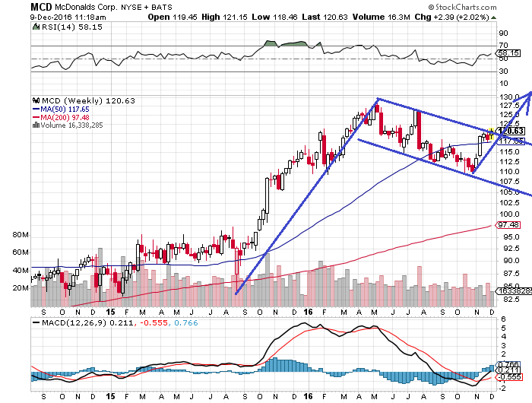This screenshot has height=403, width=532.
Task: Click the 9-Dec-2016 11:18am timestamp
Action: 68,17
